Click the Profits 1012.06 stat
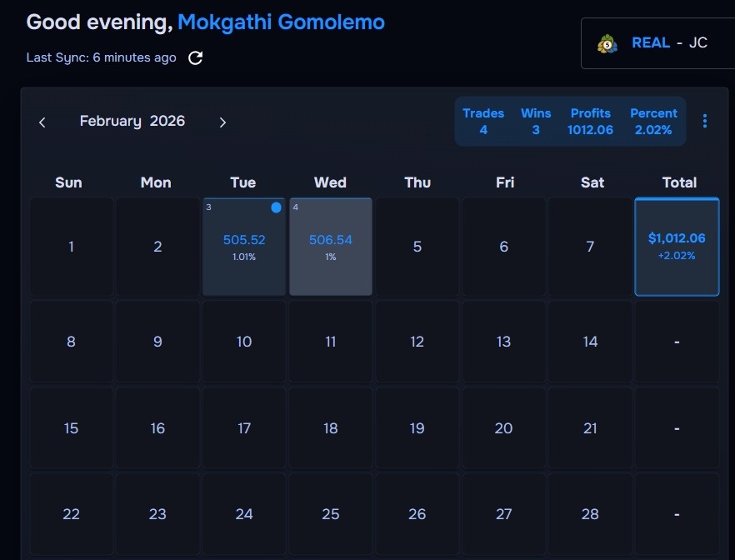The width and height of the screenshot is (735, 560). tap(590, 122)
